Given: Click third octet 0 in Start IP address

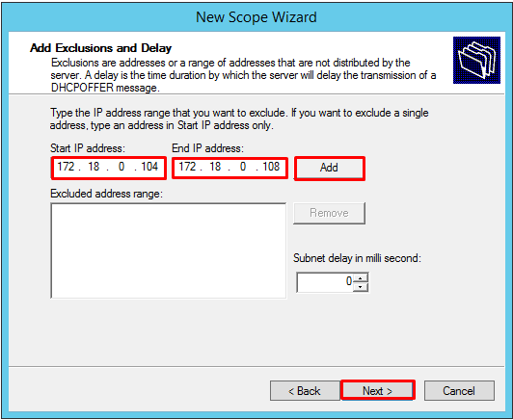Looking at the screenshot, I should tap(121, 167).
